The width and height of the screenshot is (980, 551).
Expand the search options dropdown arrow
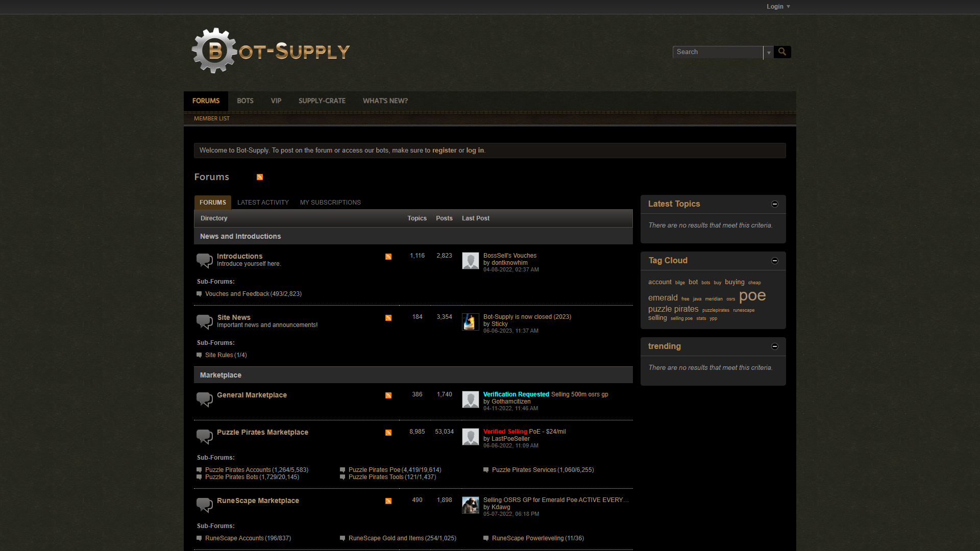pos(768,52)
